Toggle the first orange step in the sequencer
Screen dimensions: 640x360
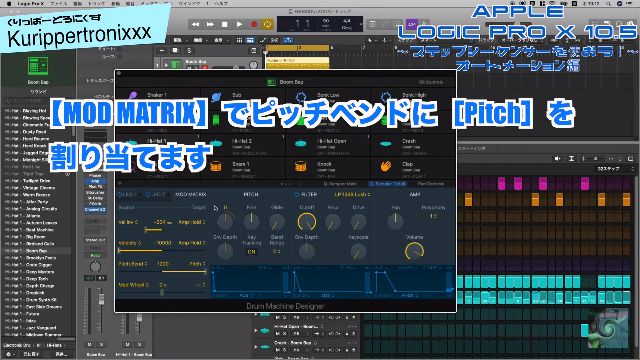click(469, 200)
